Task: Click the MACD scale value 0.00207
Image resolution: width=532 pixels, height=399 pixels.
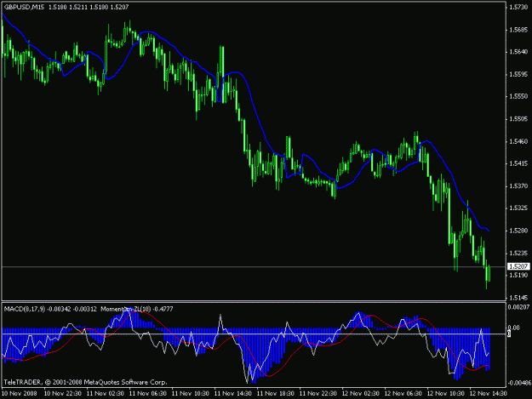Action: [518, 307]
